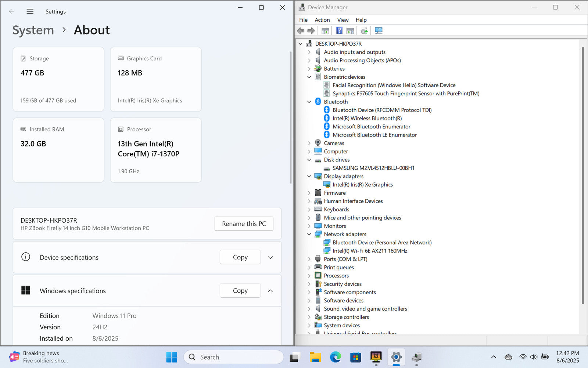Collapse the Display adapters node
Screen dimensions: 588x368
click(x=309, y=176)
